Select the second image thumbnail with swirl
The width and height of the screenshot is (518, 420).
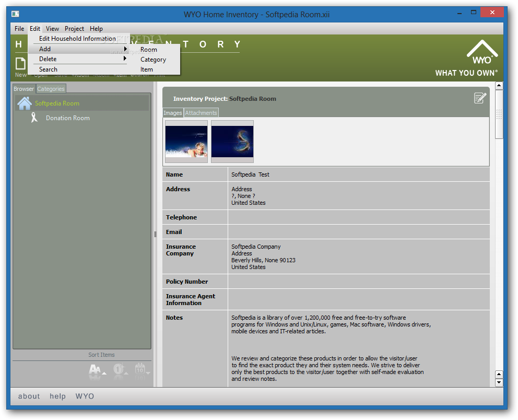(232, 142)
